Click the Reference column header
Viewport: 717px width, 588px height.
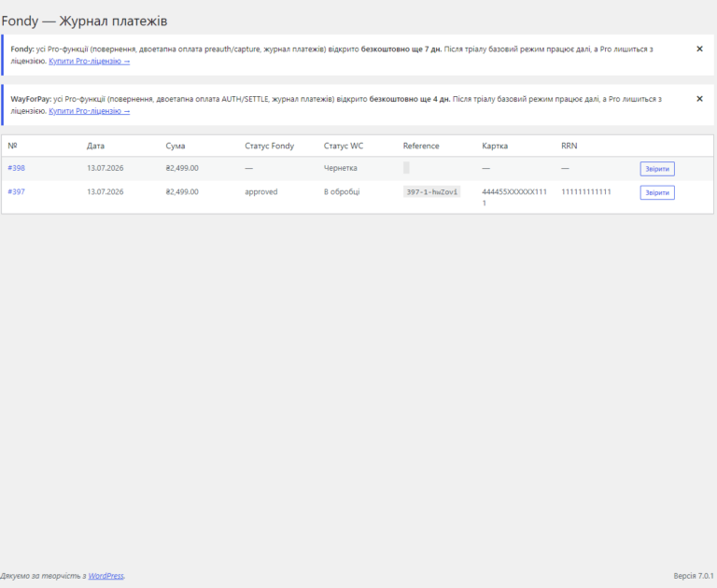point(421,146)
